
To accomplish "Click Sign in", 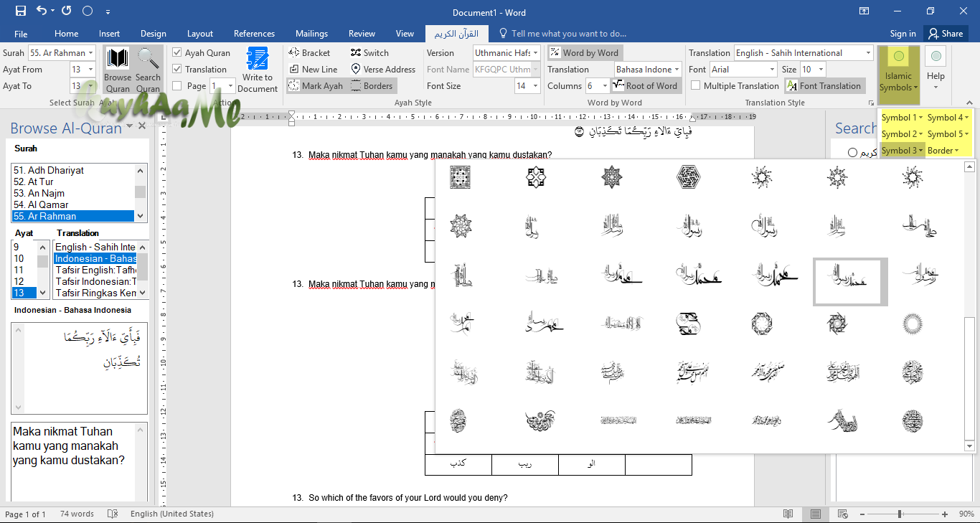I will tap(903, 34).
